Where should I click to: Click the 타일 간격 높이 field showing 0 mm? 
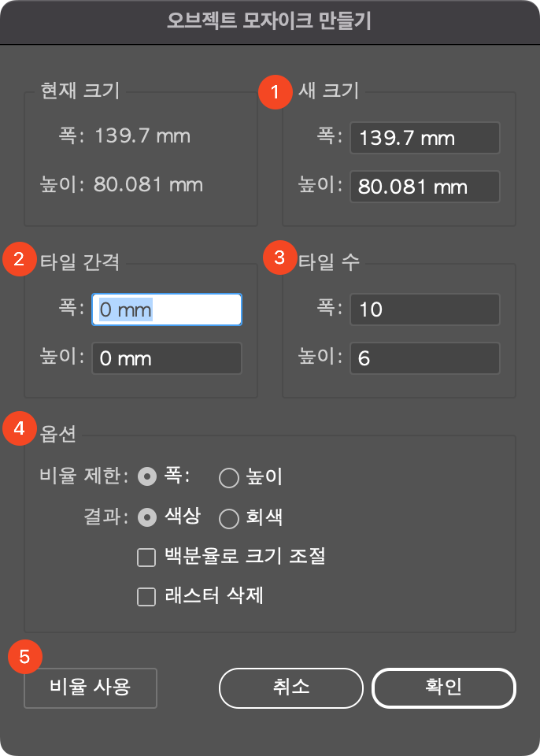tap(166, 358)
